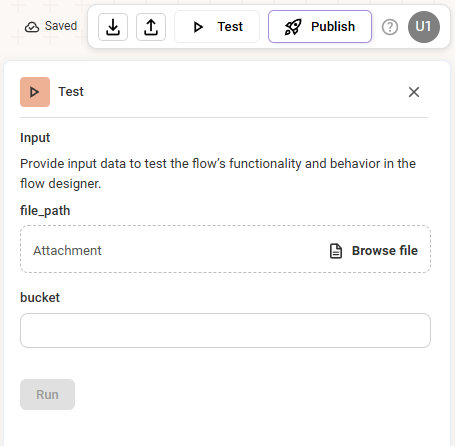Focus the bucket text input field
This screenshot has width=455, height=446.
(225, 330)
